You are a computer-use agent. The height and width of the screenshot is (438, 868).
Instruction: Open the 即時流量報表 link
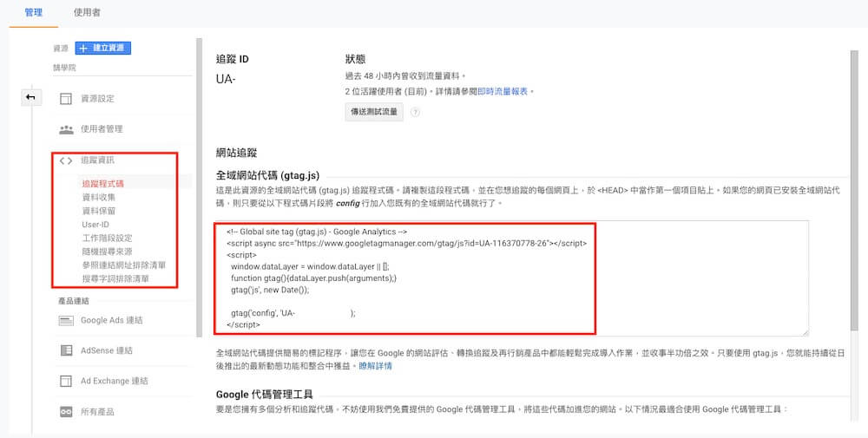tap(503, 91)
